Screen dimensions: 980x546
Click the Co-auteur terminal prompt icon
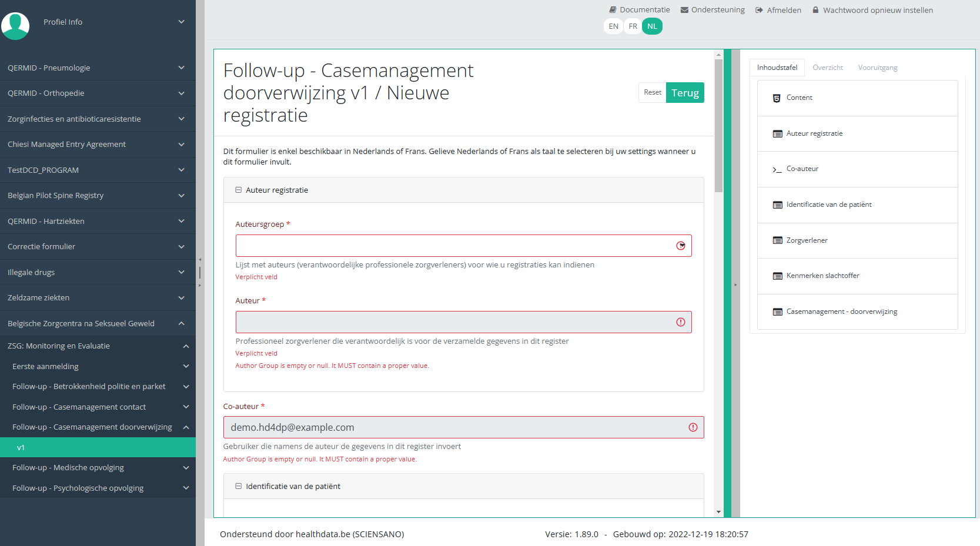tap(777, 169)
